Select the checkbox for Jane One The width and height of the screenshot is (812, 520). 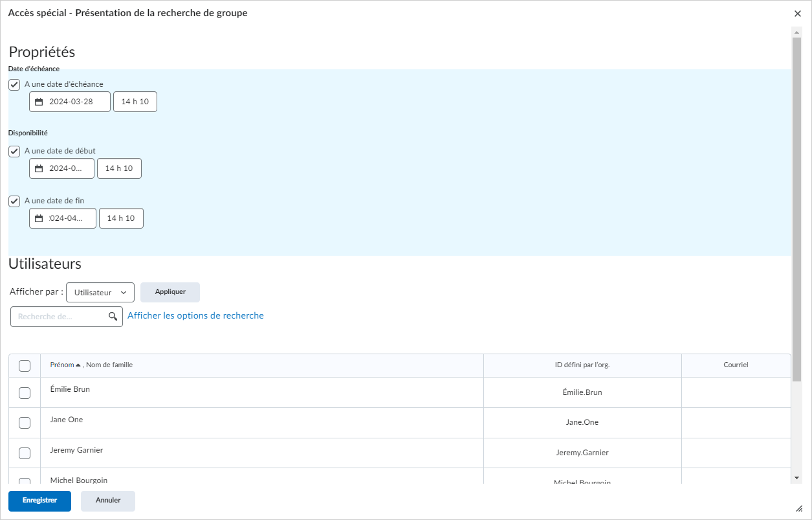coord(25,423)
